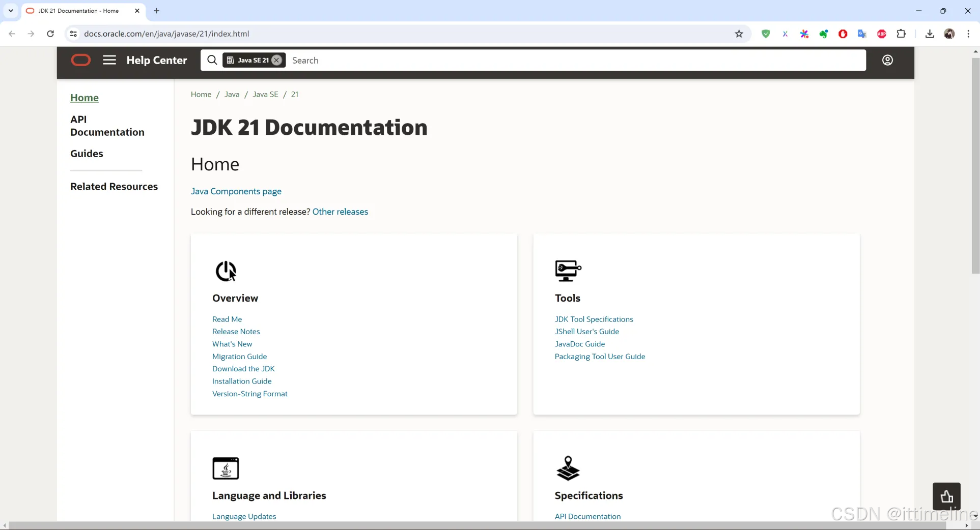Open a new browser tab
980x530 pixels.
(156, 11)
